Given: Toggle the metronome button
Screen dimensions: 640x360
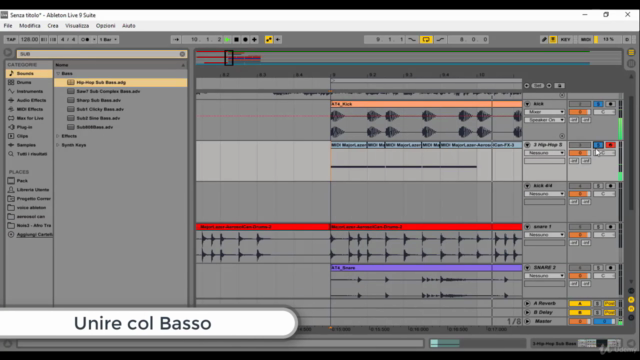Looking at the screenshot, I should [x=85, y=40].
